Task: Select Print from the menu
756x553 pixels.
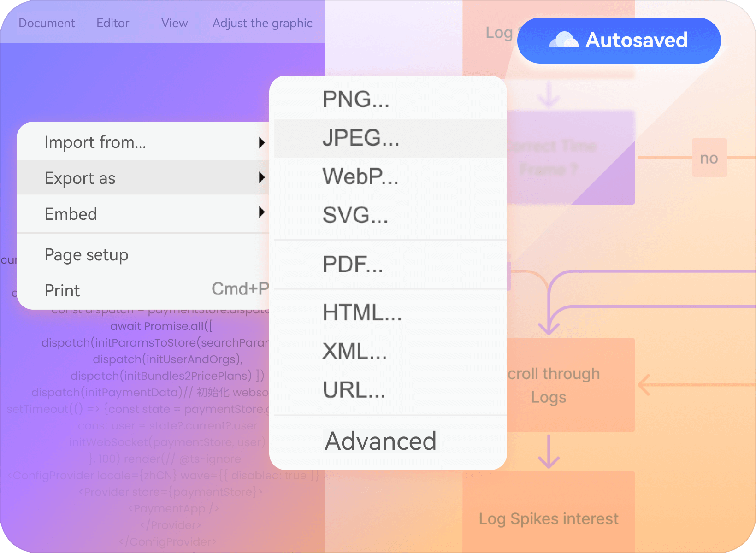Action: pos(62,291)
